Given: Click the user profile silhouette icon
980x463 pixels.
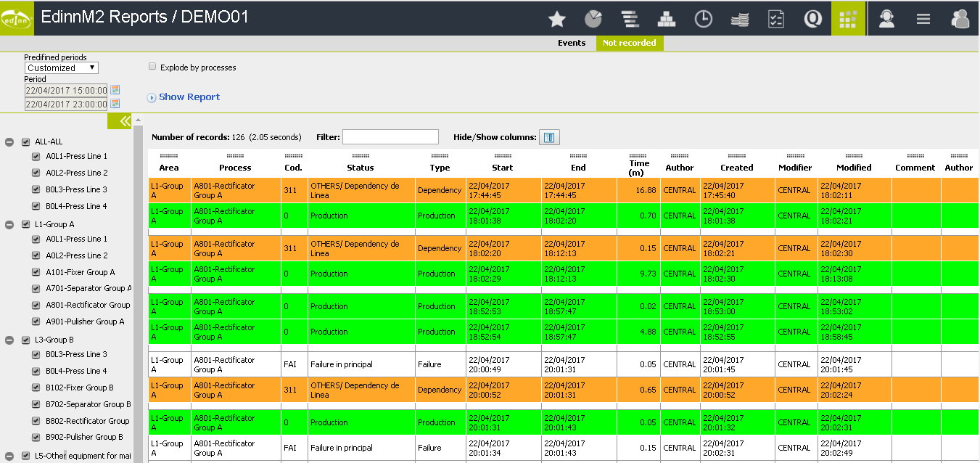Looking at the screenshot, I should [960, 19].
